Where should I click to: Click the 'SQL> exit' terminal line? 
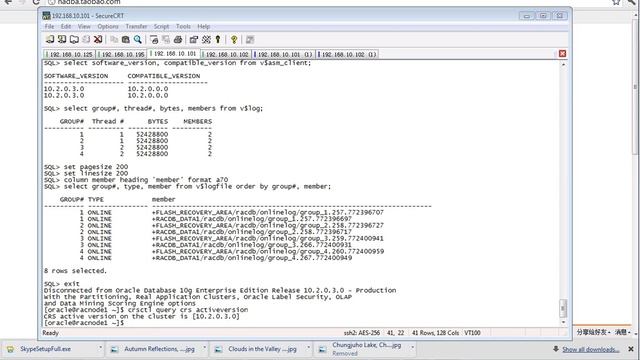coord(62,284)
